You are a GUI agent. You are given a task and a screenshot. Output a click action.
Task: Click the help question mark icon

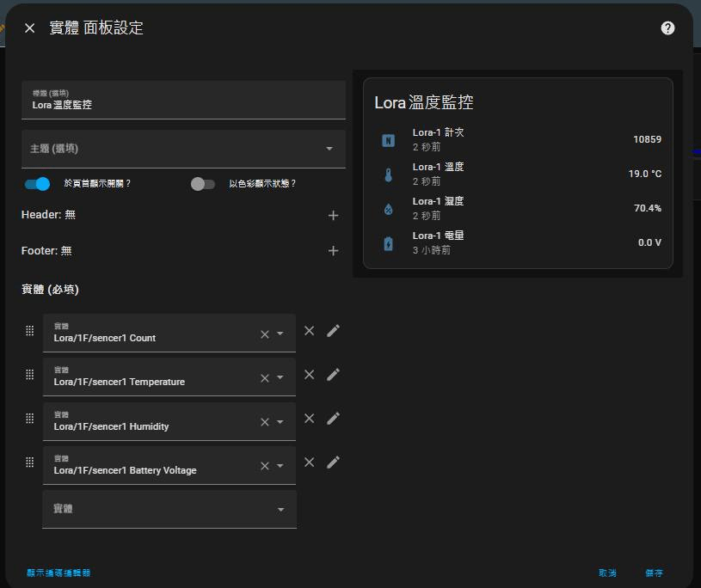point(667,28)
